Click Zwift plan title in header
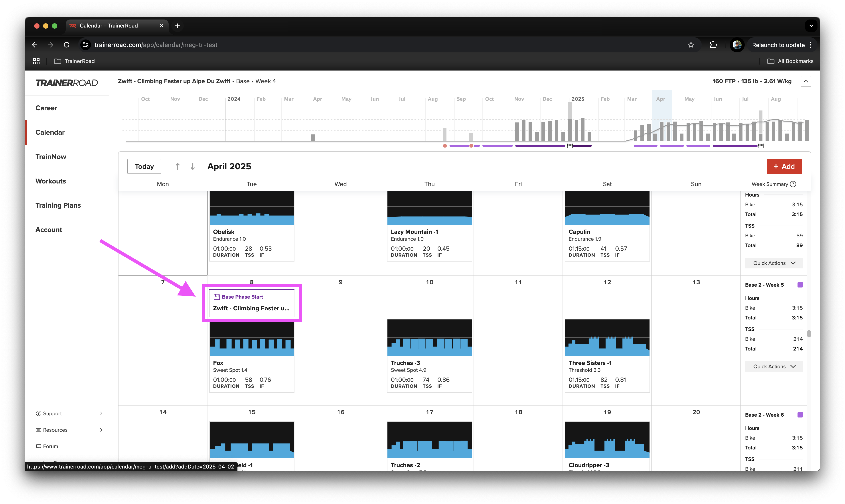Screen dimensions: 845x504 tap(174, 81)
